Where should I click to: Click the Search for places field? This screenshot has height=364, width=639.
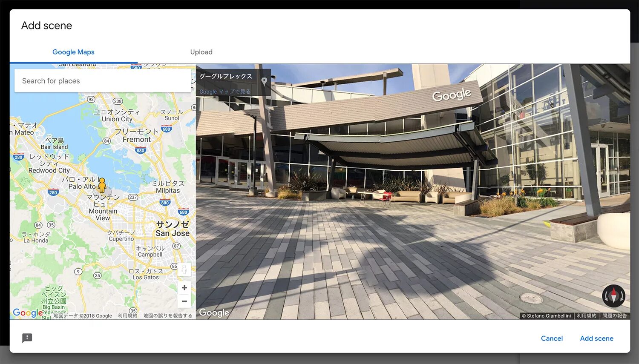[x=103, y=81]
